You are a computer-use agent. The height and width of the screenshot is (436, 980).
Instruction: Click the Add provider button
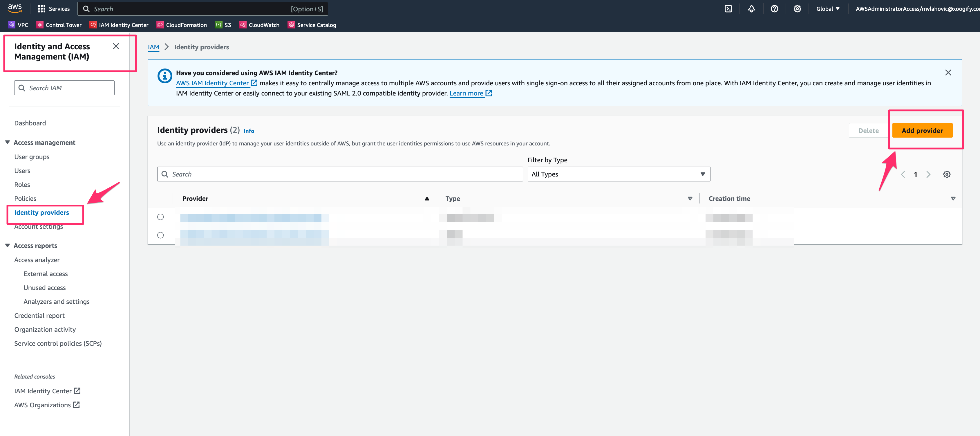923,130
